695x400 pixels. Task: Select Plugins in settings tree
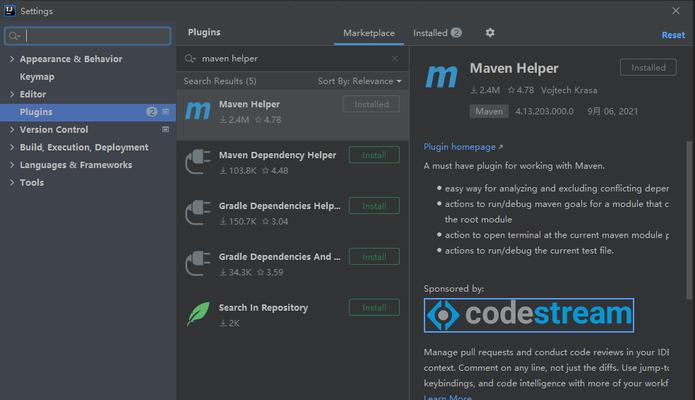point(88,112)
